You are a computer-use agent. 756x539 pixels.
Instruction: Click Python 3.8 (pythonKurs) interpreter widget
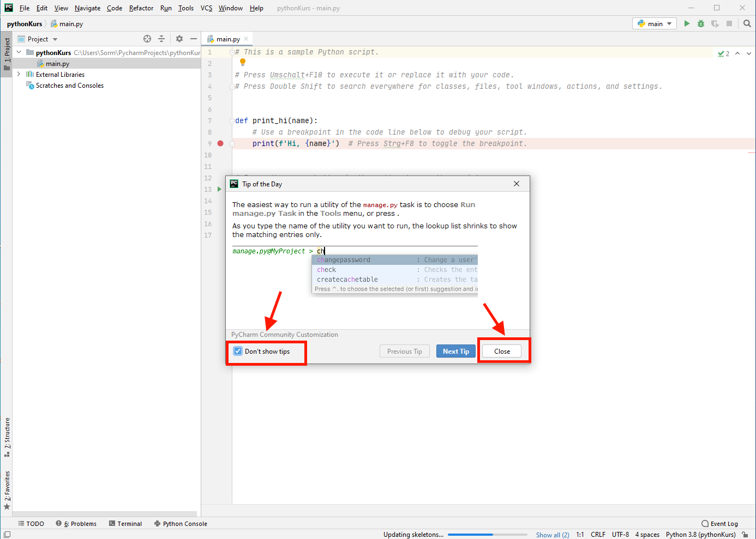700,535
